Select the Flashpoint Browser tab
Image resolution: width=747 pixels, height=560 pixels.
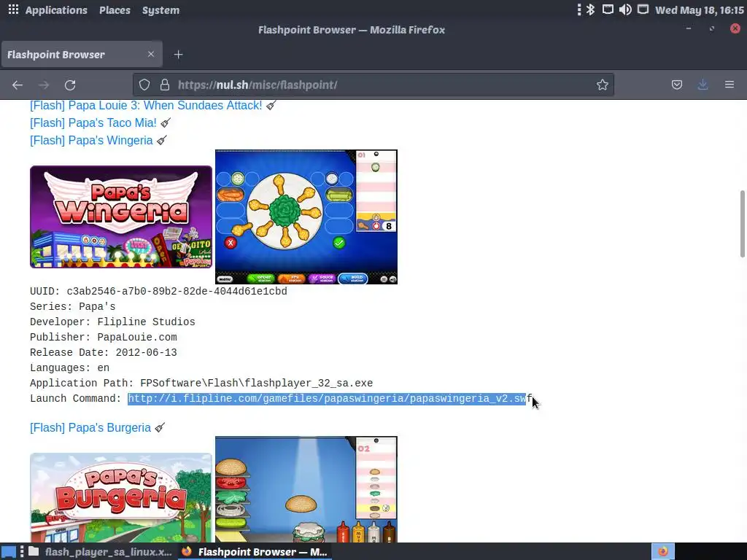click(82, 54)
